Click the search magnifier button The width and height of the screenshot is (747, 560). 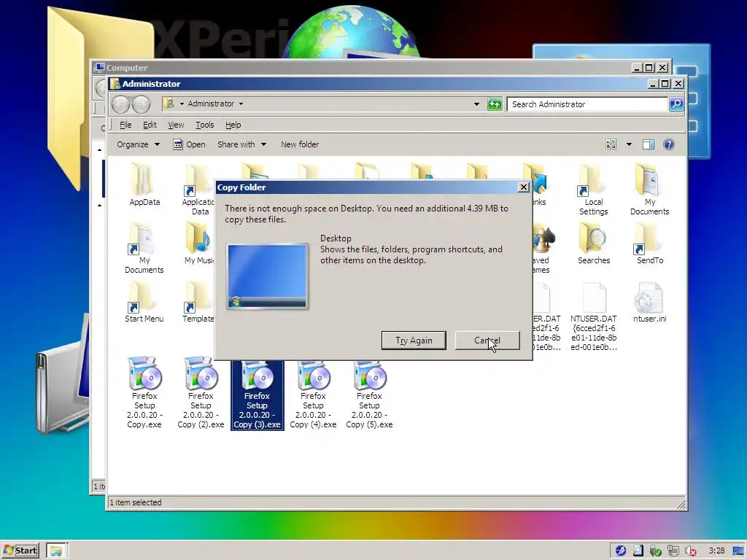coord(676,104)
